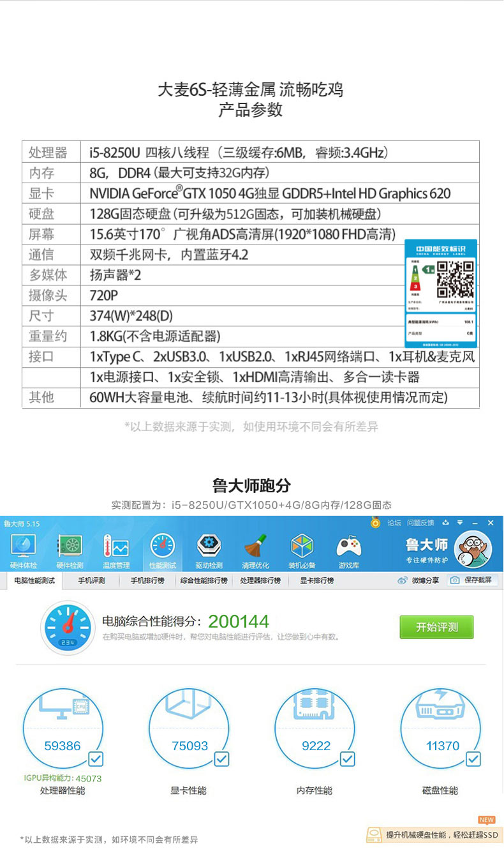Toggle checkbox for 磁盘性能 test

point(473,759)
